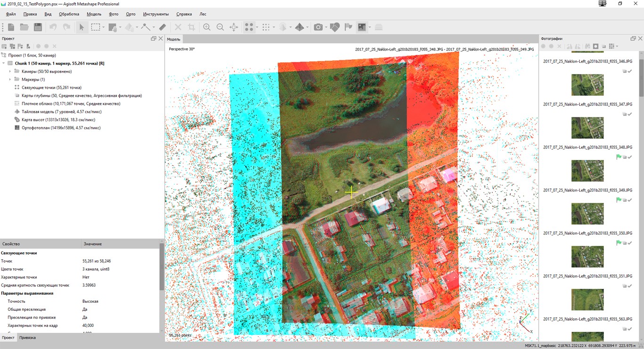Click the Reset View icon
The height and width of the screenshot is (349, 644).
tap(234, 27)
